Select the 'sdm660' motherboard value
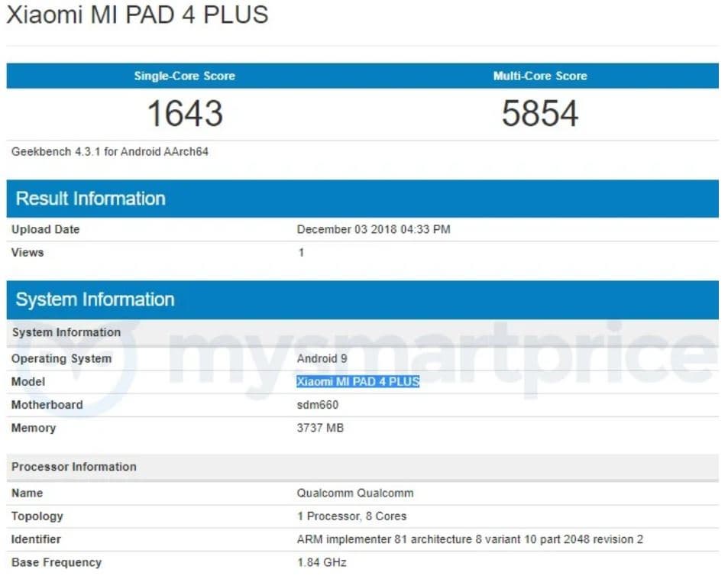 click(318, 405)
